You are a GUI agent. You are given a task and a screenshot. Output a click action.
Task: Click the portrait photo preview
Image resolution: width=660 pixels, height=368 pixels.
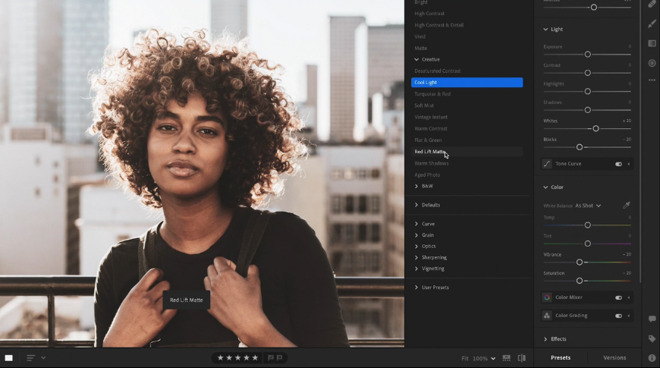202,173
